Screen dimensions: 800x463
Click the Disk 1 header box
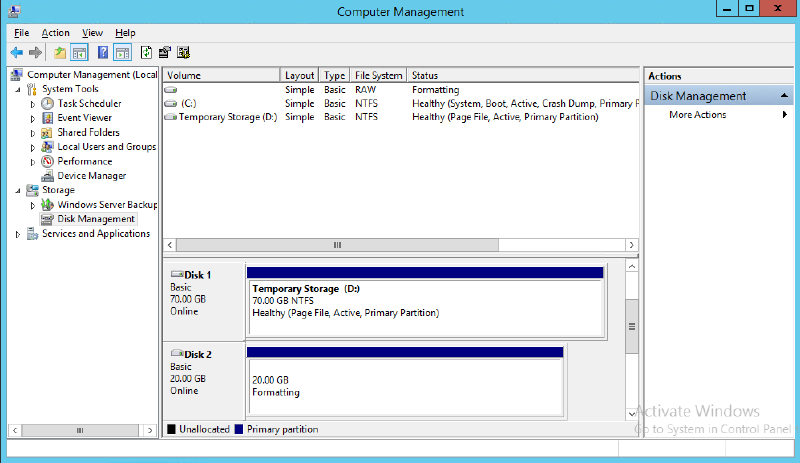(x=204, y=302)
